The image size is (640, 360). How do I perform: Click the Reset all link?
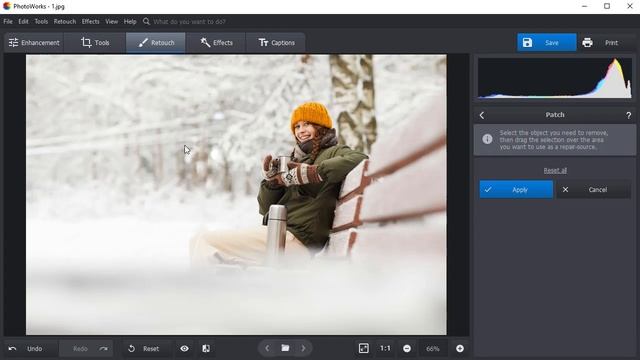click(x=555, y=171)
